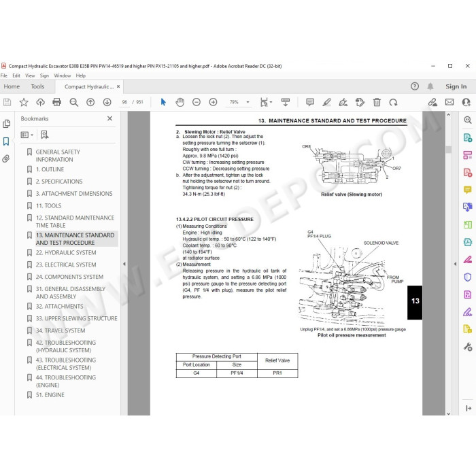Click the delete trash icon
Screen dimensions: 476x476
pos(377,102)
